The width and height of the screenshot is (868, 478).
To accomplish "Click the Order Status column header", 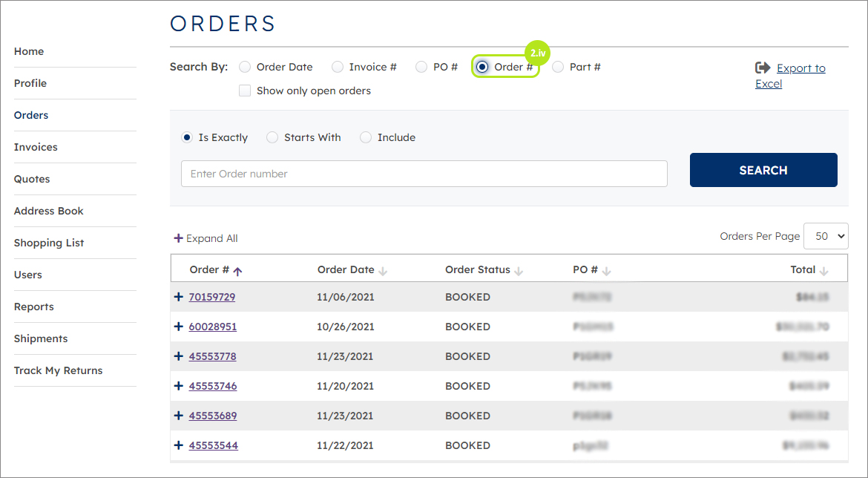I will click(477, 269).
